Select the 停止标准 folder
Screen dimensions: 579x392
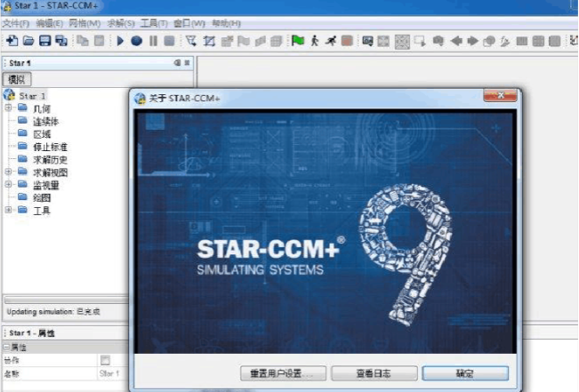pyautogui.click(x=50, y=147)
